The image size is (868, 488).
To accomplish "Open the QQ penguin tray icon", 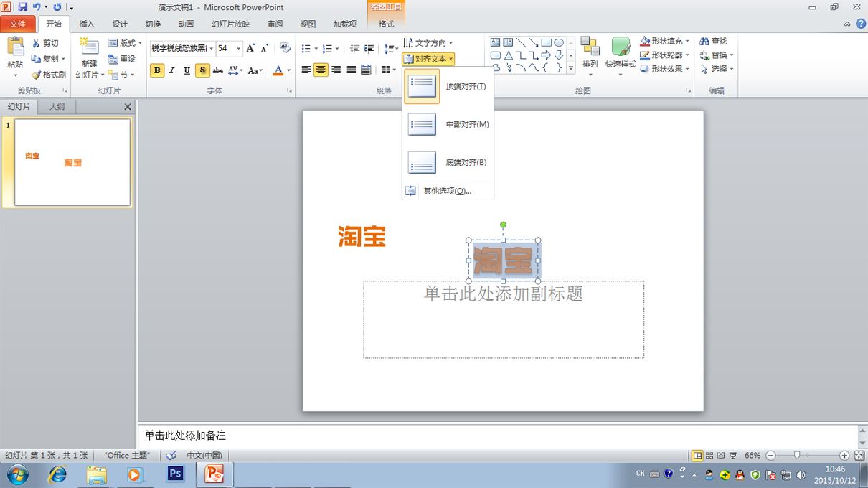I will (x=740, y=474).
